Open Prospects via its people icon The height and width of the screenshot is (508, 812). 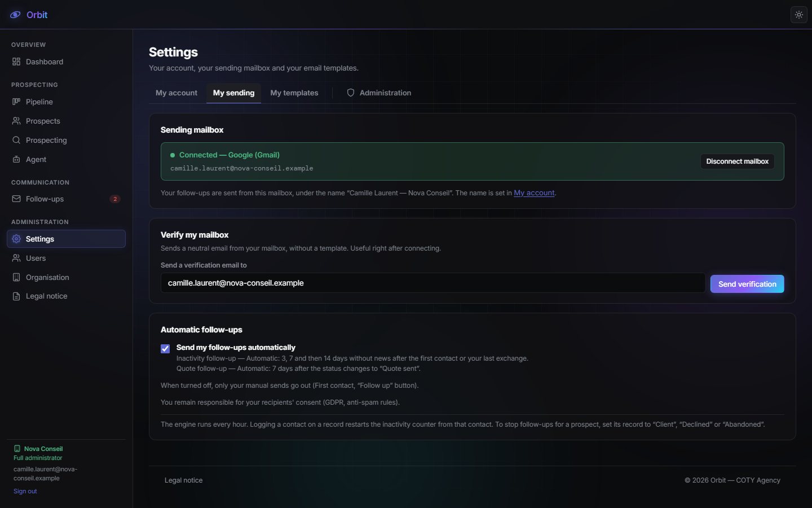(x=16, y=121)
